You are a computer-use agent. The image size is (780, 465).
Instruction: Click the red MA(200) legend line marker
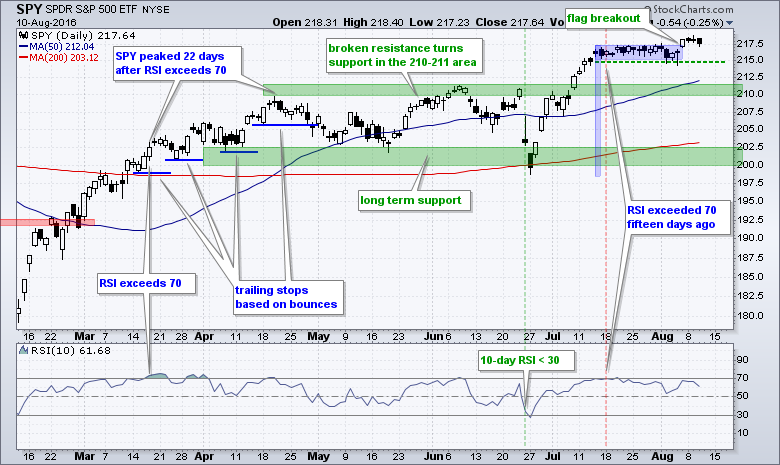click(25, 57)
